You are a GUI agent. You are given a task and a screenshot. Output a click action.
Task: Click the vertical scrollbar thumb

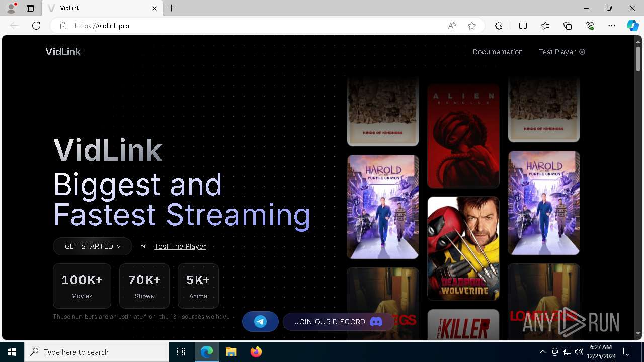pyautogui.click(x=638, y=59)
